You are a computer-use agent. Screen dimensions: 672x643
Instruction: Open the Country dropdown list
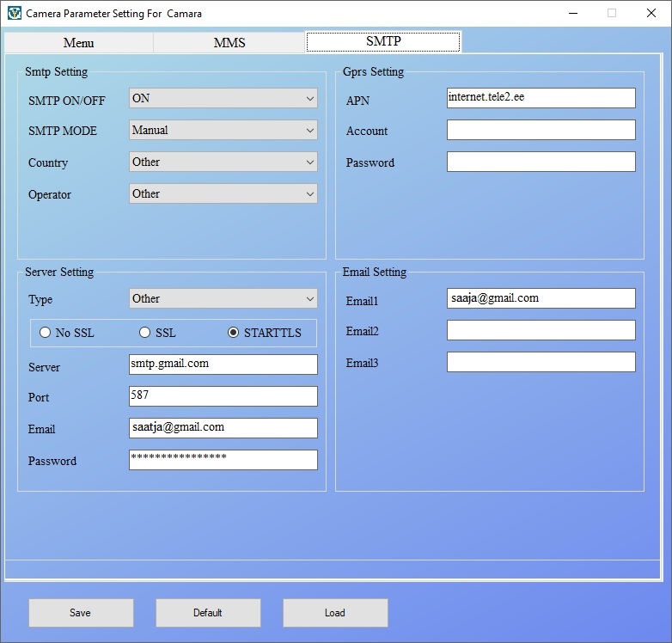click(x=223, y=162)
